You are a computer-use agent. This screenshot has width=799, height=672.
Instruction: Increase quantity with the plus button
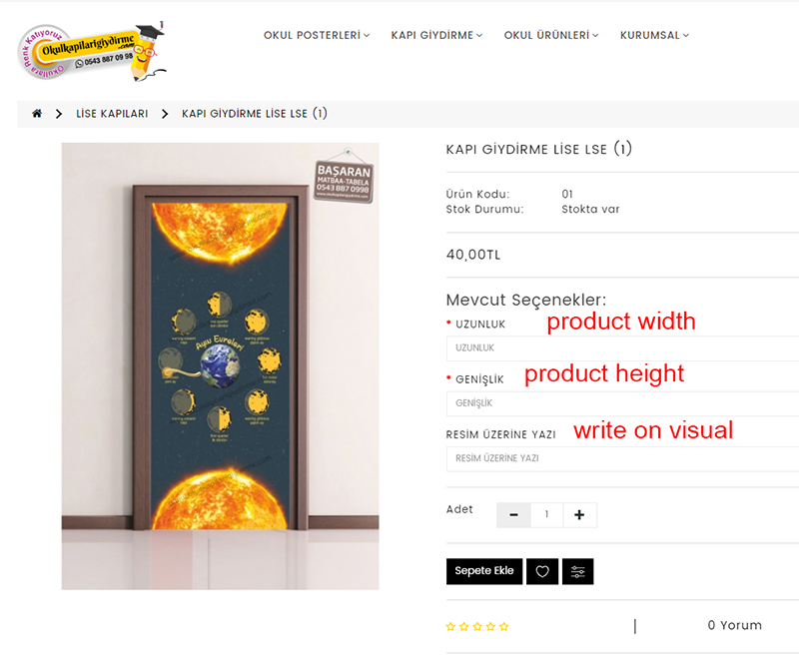coord(579,514)
